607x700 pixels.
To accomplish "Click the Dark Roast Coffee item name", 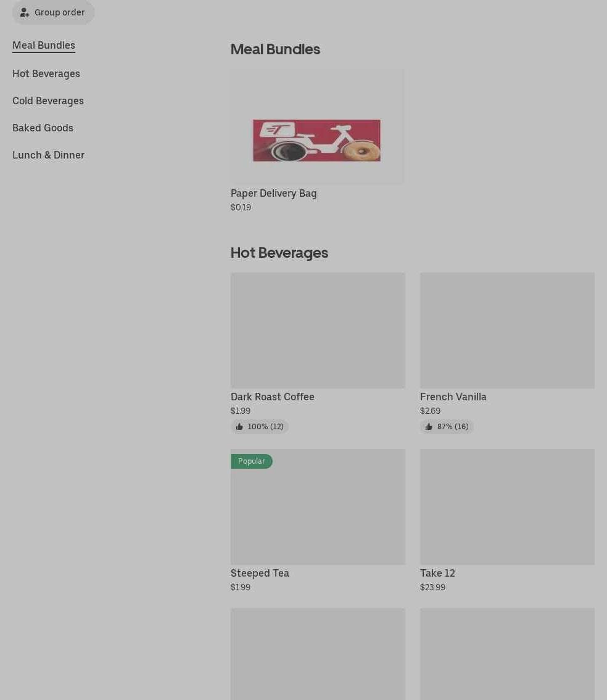I will point(273,397).
